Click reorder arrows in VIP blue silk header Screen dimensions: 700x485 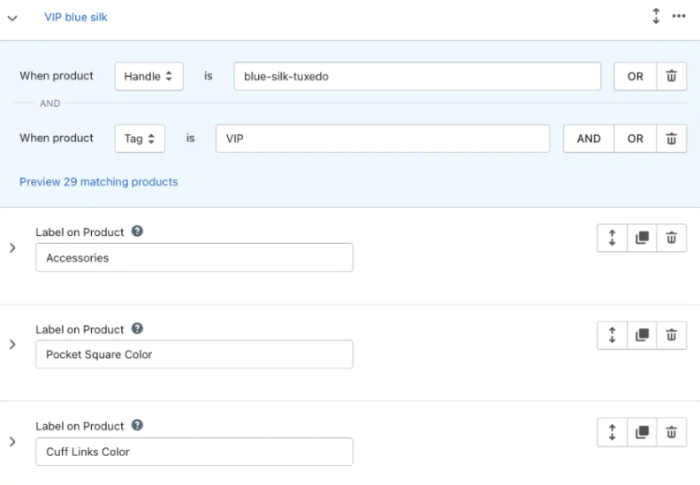coord(656,17)
